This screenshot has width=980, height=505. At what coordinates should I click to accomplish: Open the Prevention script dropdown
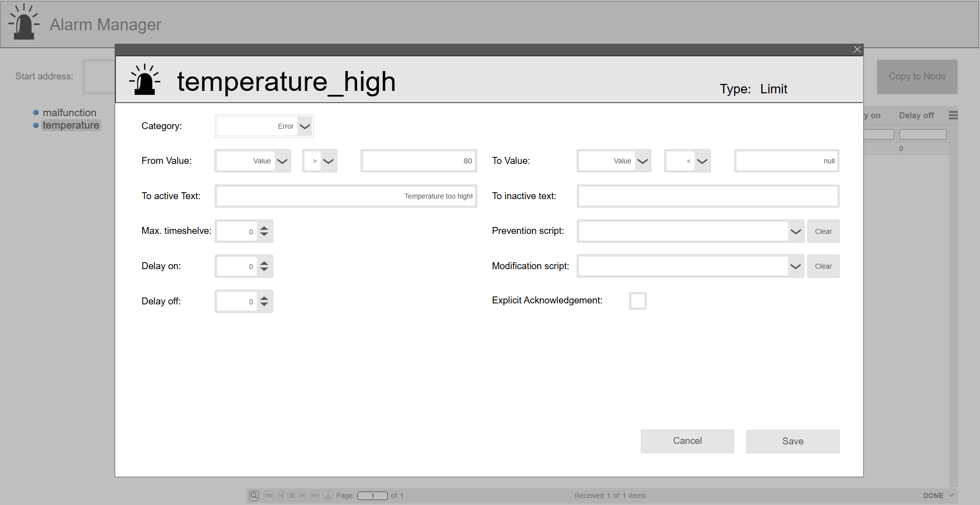(795, 231)
